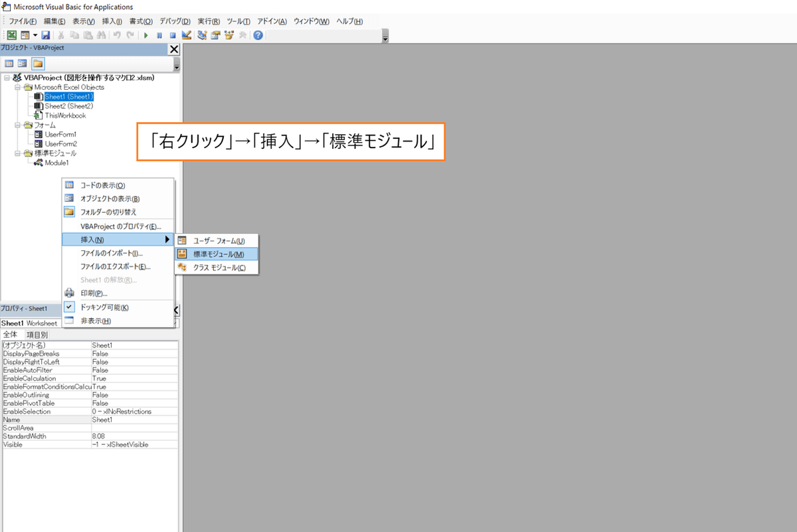Toggle Folders icon in Project panel
This screenshot has width=797, height=532.
point(38,64)
